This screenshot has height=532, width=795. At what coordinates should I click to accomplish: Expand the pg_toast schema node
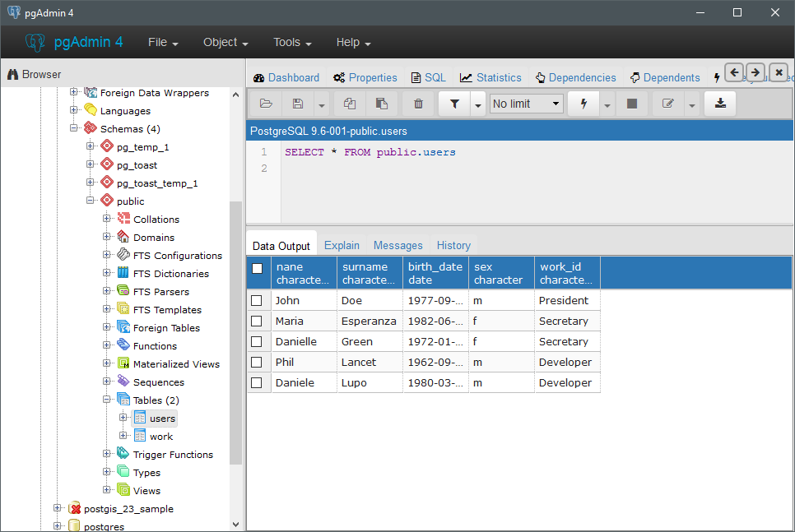91,164
